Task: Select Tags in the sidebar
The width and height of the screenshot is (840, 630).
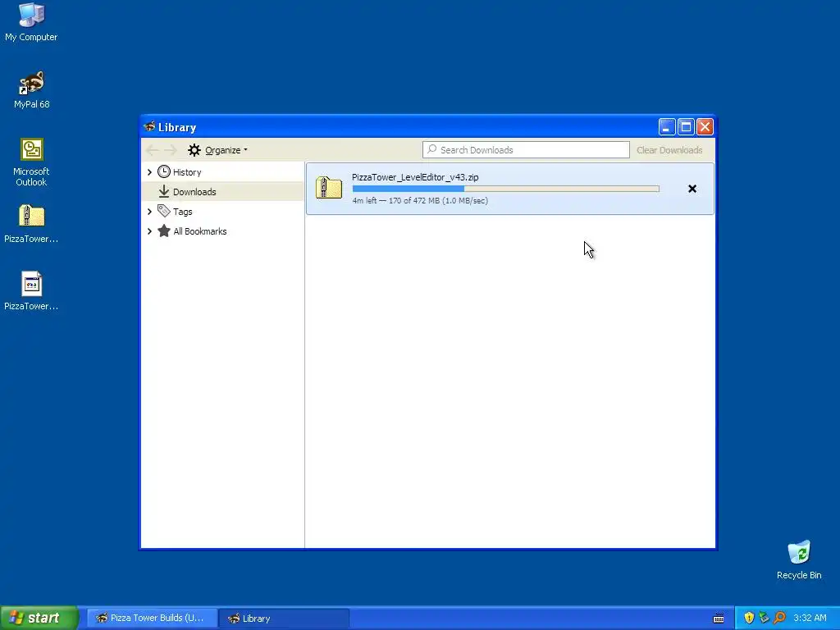Action: coord(223,212)
